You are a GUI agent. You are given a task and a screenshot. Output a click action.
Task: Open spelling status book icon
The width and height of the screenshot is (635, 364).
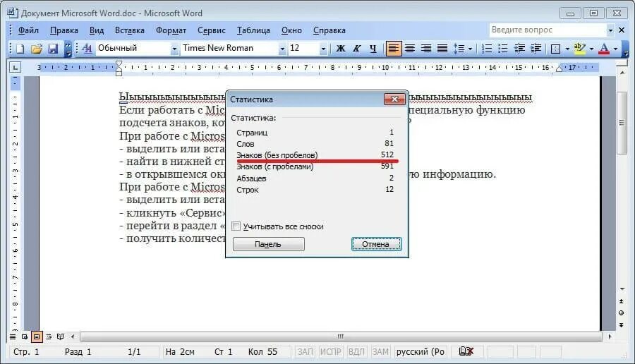click(x=466, y=351)
